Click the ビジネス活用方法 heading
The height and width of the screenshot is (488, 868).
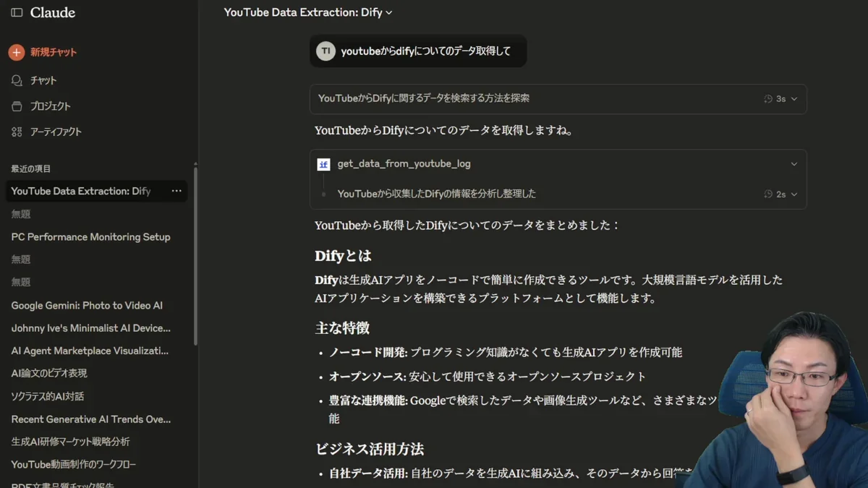coord(369,449)
